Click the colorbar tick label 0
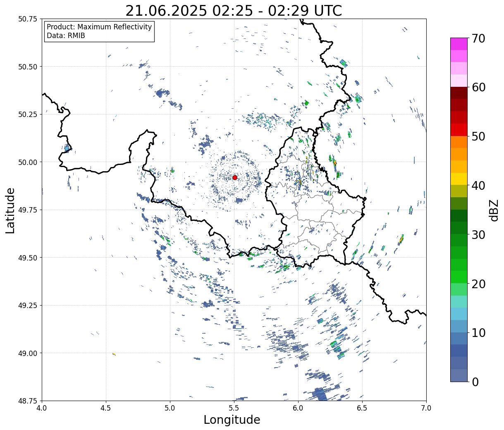The width and height of the screenshot is (504, 430). pos(475,382)
